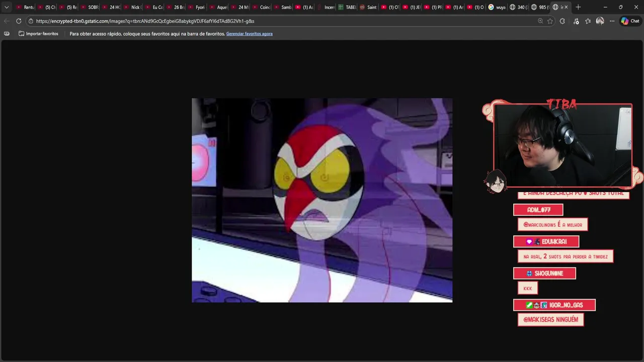This screenshot has width=644, height=362.
Task: Open the user profile avatar
Action: click(x=600, y=21)
